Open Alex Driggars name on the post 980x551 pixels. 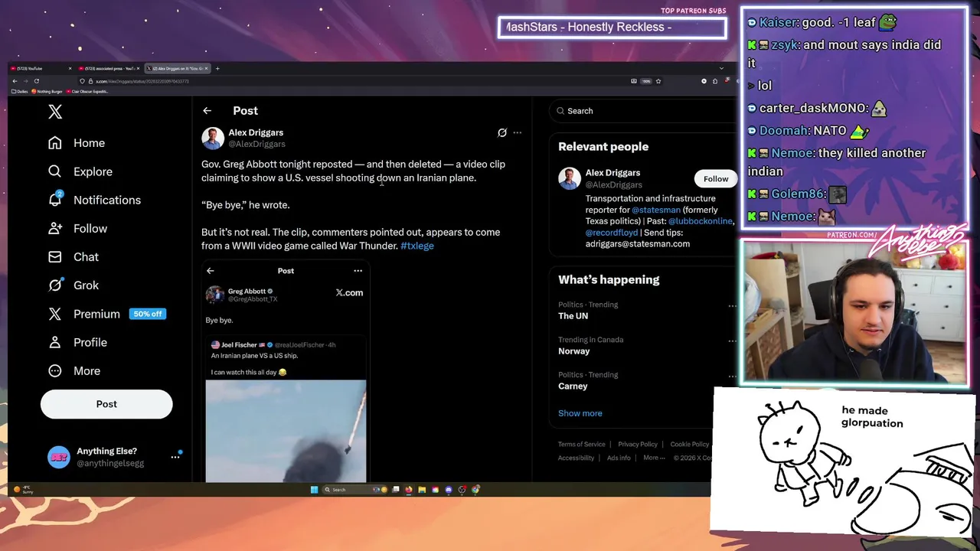[x=256, y=132]
